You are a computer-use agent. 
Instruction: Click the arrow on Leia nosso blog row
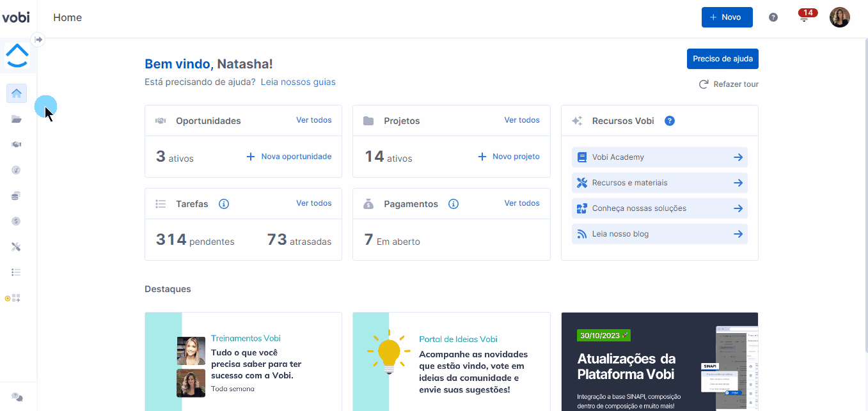pos(738,234)
